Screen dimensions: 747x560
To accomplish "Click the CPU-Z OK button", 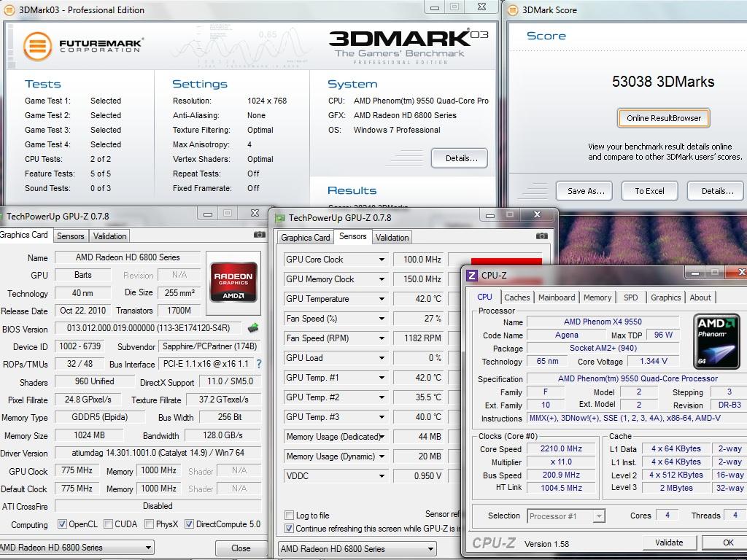I will pos(726,542).
